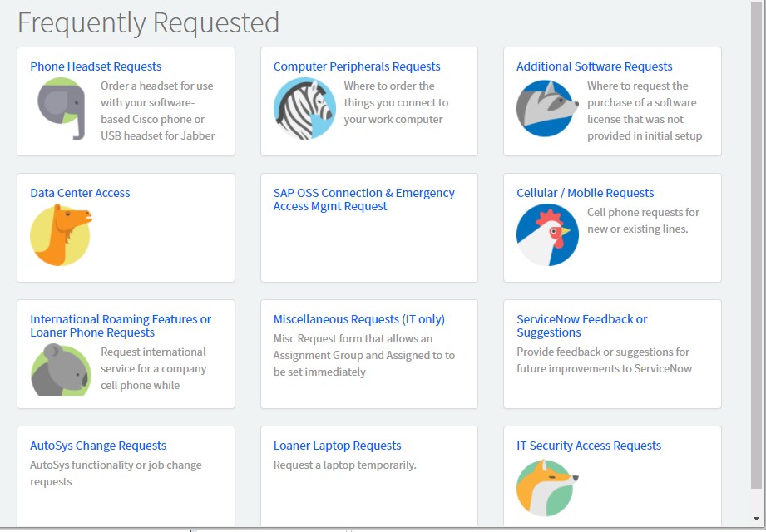Screen dimensions: 766x532
Task: Open Miscellaneous Requests (IT only) link
Action: pyautogui.click(x=359, y=319)
